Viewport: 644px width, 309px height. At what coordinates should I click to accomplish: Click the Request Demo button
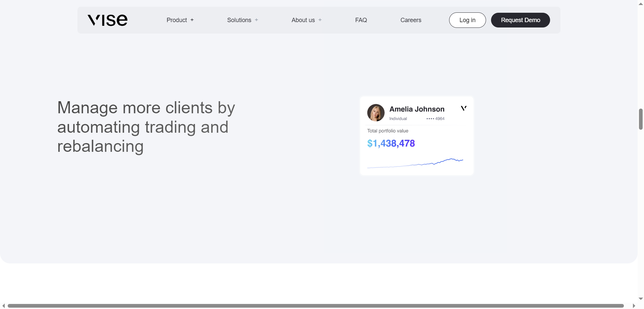[520, 20]
